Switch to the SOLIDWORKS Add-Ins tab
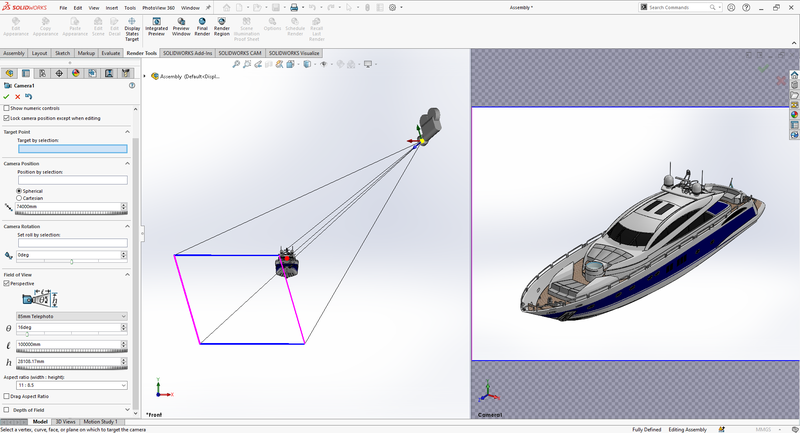Screen dimensions: 800x433 click(187, 53)
